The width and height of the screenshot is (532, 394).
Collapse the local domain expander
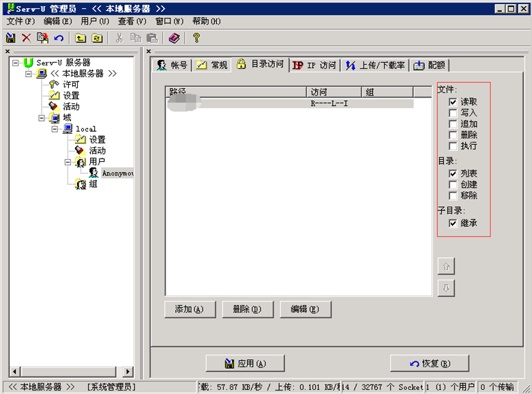[x=55, y=129]
